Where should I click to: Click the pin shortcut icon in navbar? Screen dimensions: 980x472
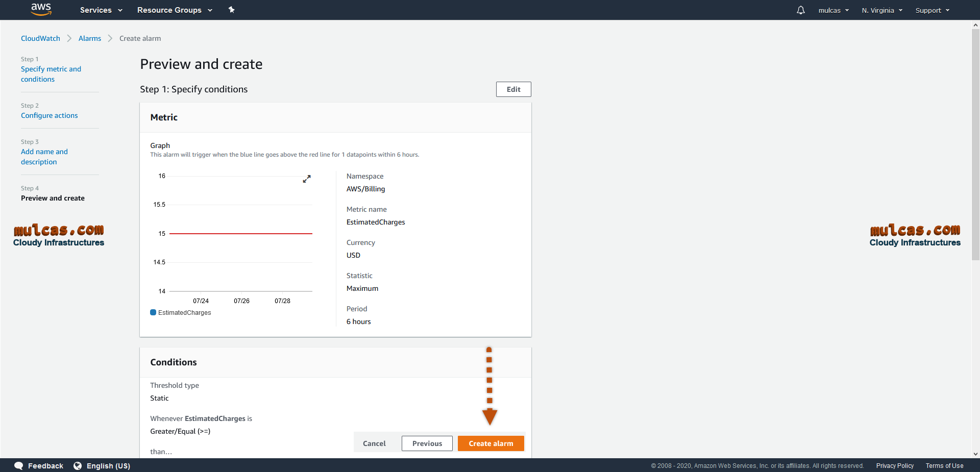[x=231, y=10]
